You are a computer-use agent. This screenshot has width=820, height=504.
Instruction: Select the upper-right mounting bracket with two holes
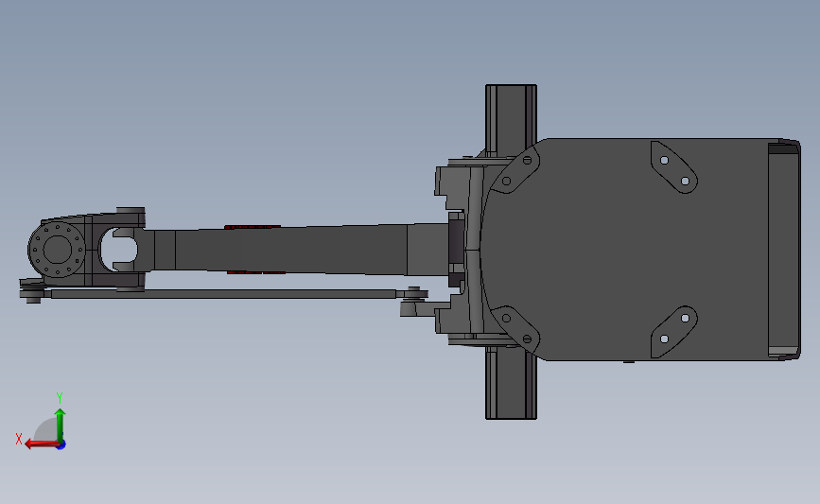[673, 167]
